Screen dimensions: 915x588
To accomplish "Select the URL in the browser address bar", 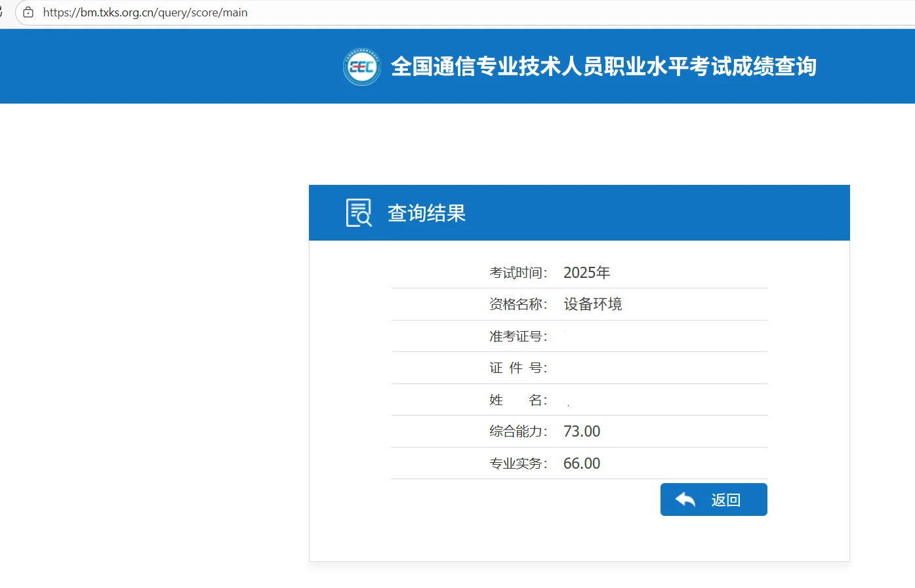I will tap(145, 12).
